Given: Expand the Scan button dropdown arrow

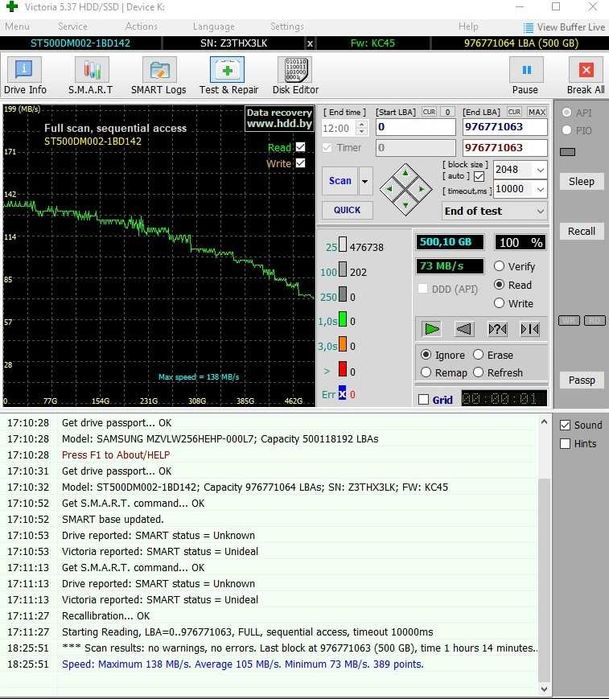Looking at the screenshot, I should tap(365, 182).
